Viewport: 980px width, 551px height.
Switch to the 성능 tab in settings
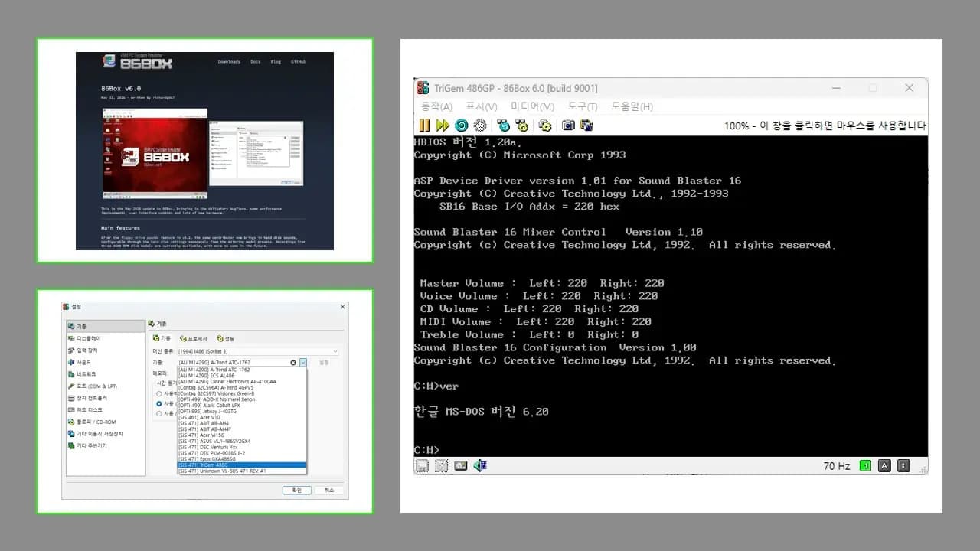226,338
